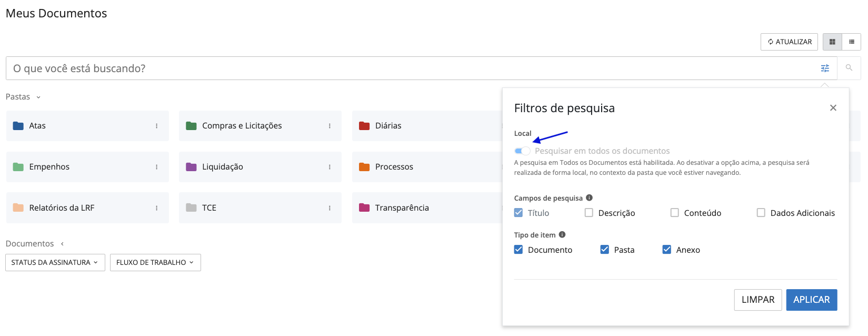Open search filters icon in search bar
This screenshot has width=868, height=336.
point(825,68)
